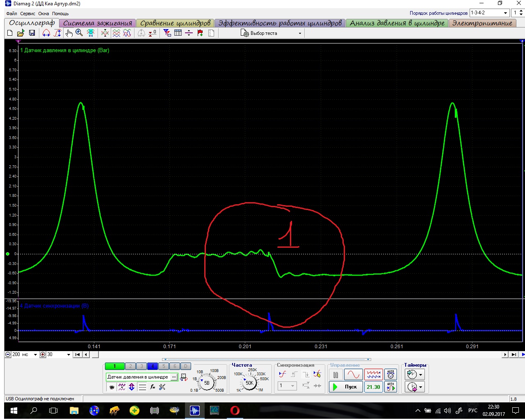525x420 pixels.
Task: Switch to the Осциллограф tab
Action: (32, 23)
